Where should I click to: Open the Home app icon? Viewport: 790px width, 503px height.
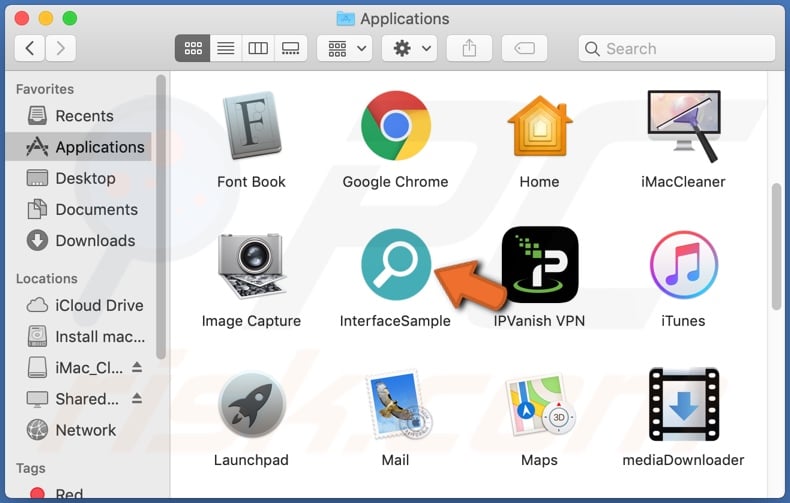(540, 126)
